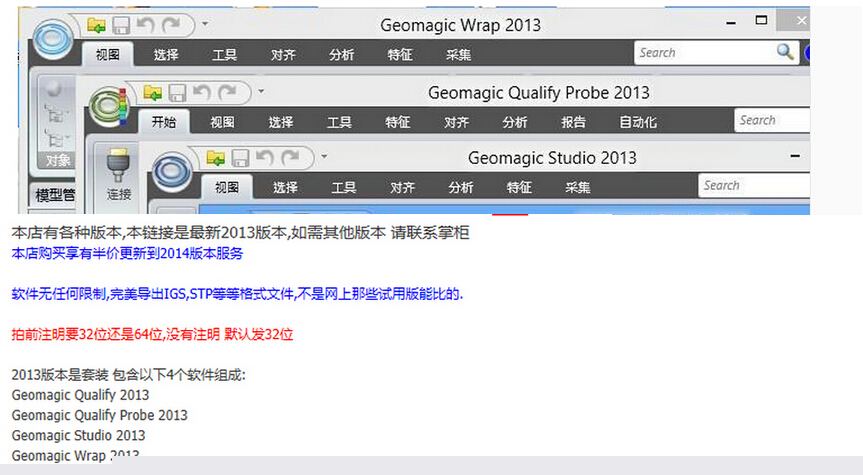Select 视图 tab in Qualify Probe

pos(222,122)
